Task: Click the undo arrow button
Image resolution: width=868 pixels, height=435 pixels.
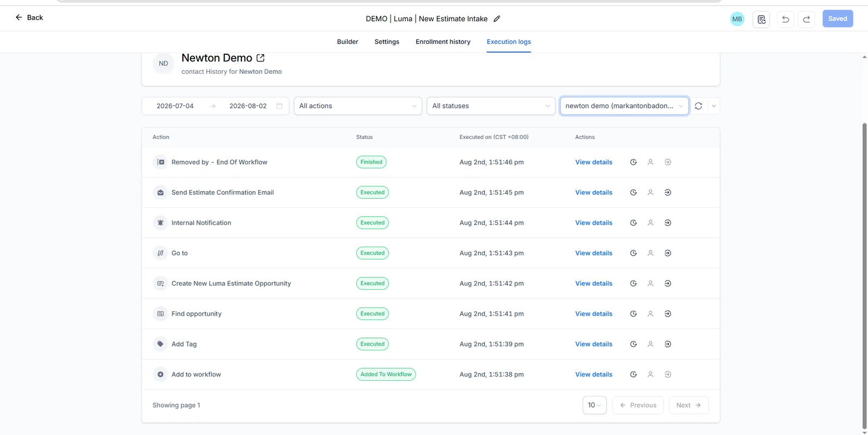Action: 786,19
